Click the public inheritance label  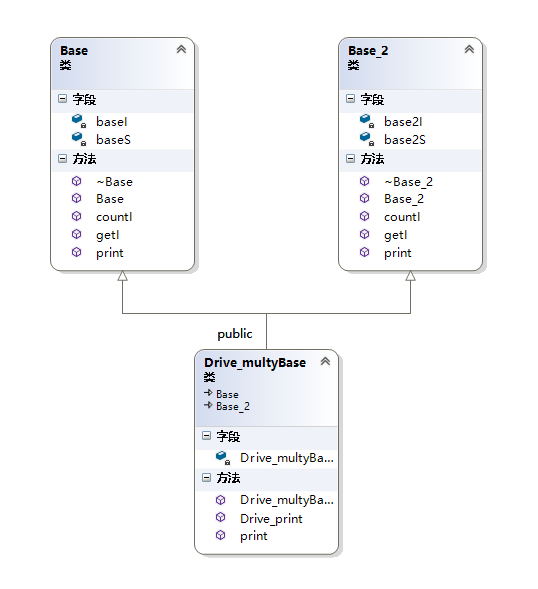coord(235,334)
